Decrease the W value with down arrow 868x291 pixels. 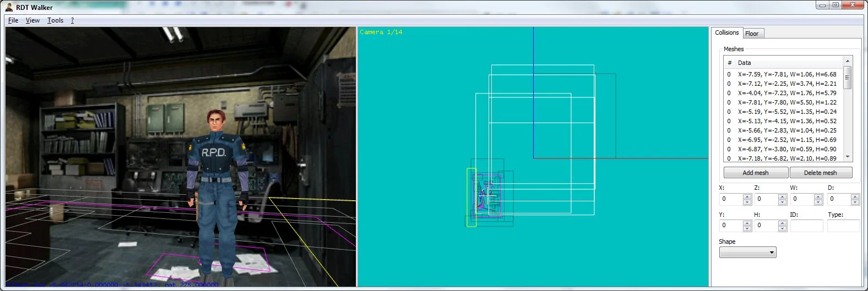818,202
